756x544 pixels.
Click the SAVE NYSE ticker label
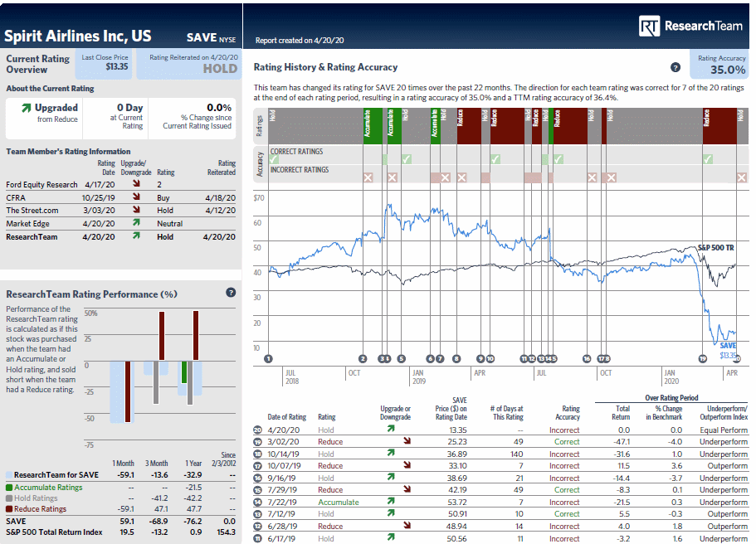pyautogui.click(x=211, y=37)
